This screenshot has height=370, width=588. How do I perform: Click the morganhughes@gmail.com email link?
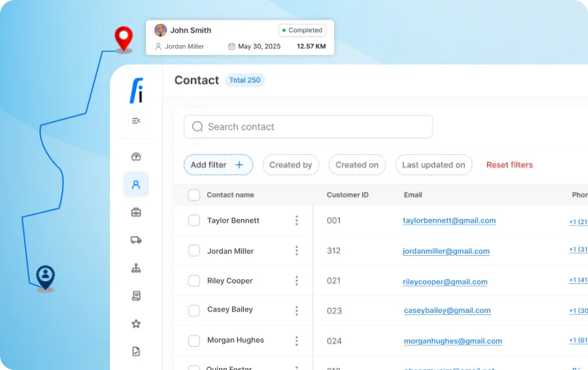tap(453, 341)
